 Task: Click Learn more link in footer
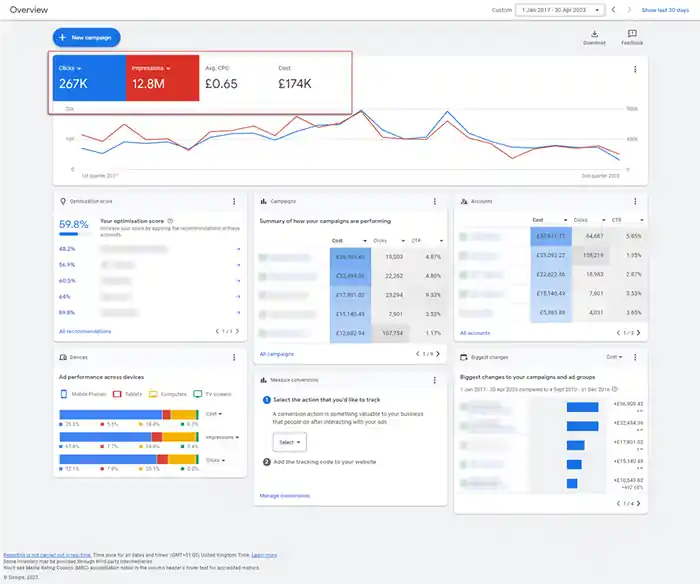pyautogui.click(x=264, y=555)
